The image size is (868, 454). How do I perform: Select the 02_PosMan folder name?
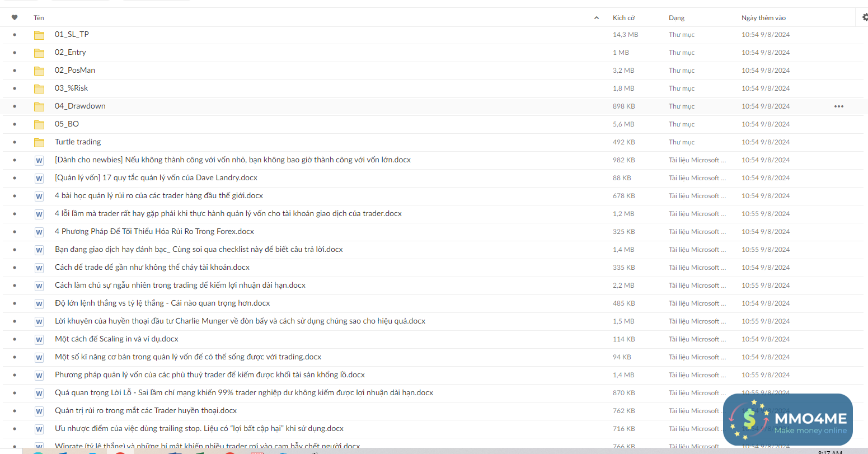click(75, 70)
